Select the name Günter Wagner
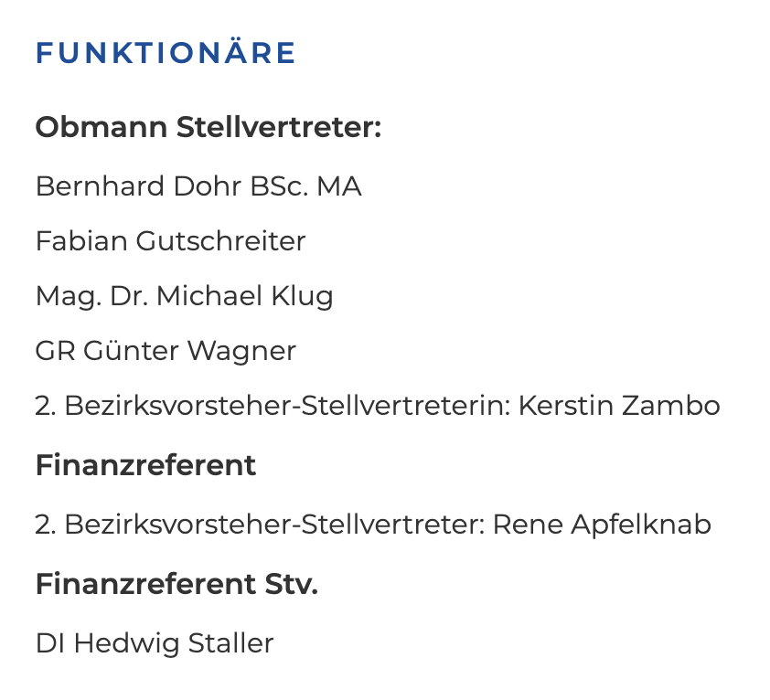The image size is (770, 700). 189,352
